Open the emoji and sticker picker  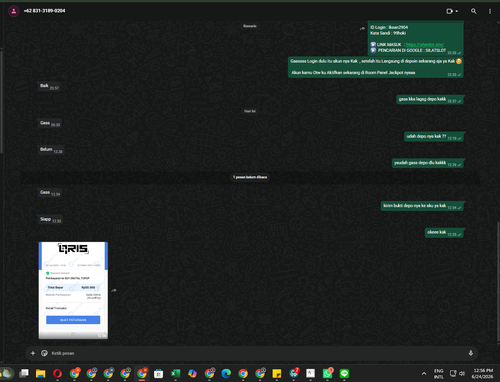coord(44,353)
